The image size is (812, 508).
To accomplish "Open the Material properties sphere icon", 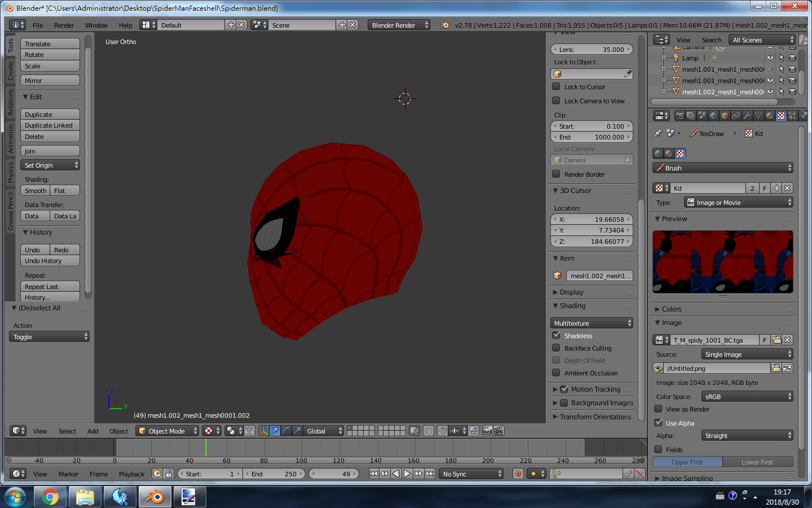I will point(770,116).
